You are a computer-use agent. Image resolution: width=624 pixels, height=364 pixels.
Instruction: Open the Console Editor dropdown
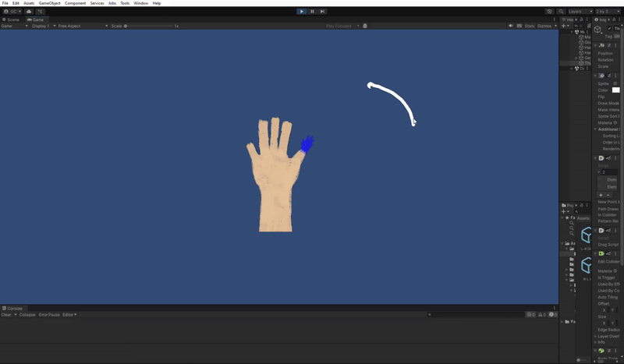pyautogui.click(x=69, y=315)
